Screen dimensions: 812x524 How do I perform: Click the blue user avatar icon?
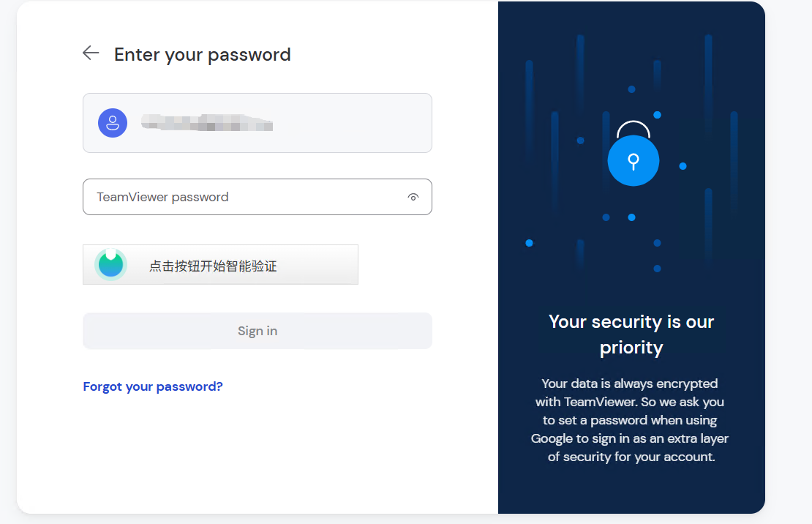click(113, 123)
